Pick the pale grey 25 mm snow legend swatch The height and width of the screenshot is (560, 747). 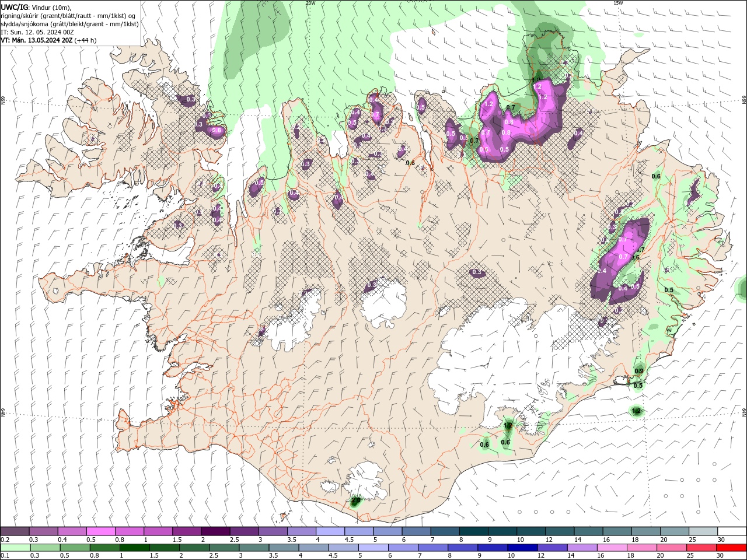coord(703,531)
